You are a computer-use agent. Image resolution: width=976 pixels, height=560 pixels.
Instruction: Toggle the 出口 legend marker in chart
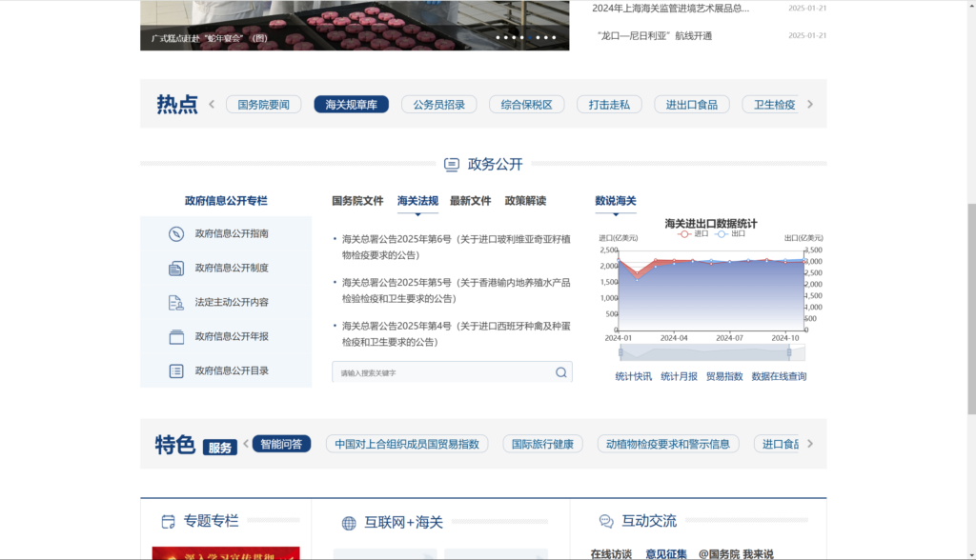[722, 234]
